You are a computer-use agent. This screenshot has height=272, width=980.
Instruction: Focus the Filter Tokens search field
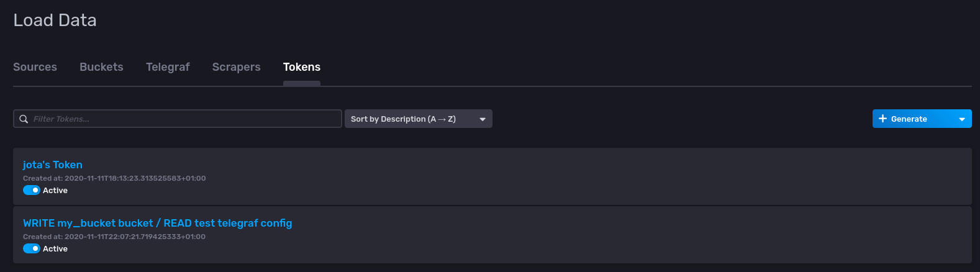point(178,119)
